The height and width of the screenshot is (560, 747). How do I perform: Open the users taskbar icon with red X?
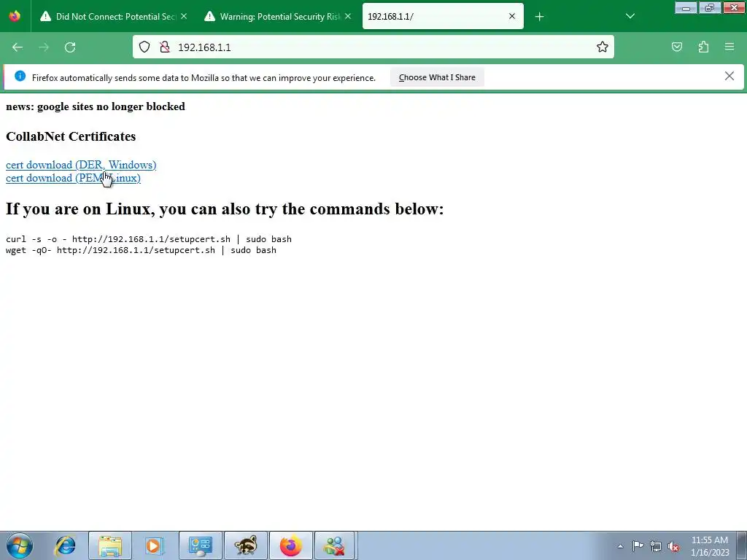[334, 545]
